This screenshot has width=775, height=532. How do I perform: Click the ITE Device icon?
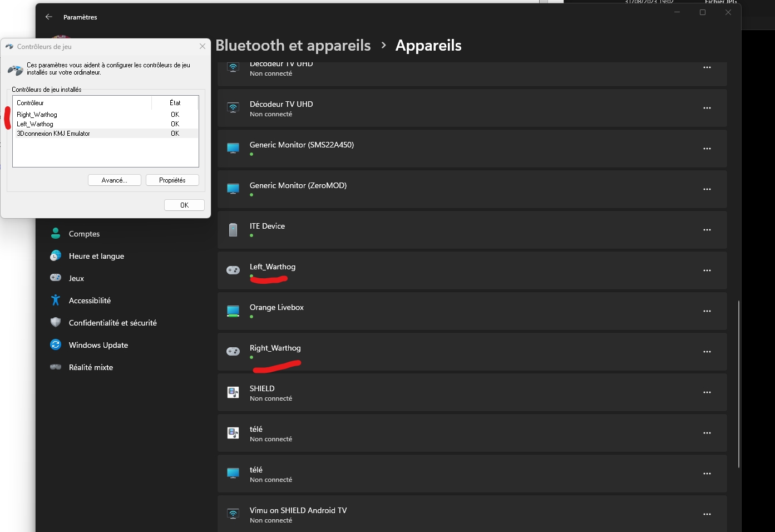pos(233,230)
